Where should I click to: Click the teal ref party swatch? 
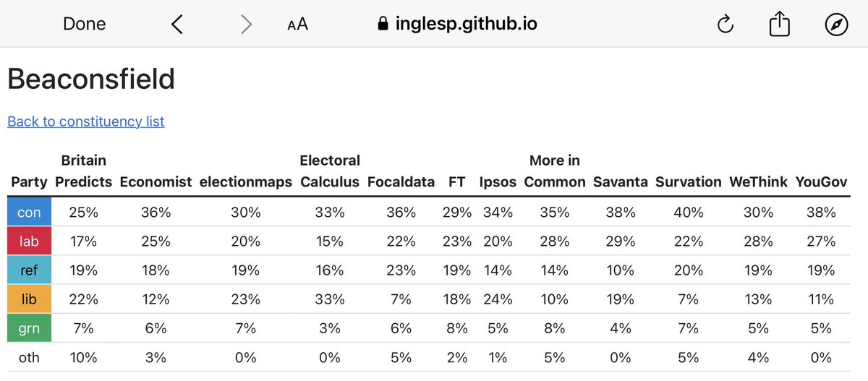click(29, 270)
